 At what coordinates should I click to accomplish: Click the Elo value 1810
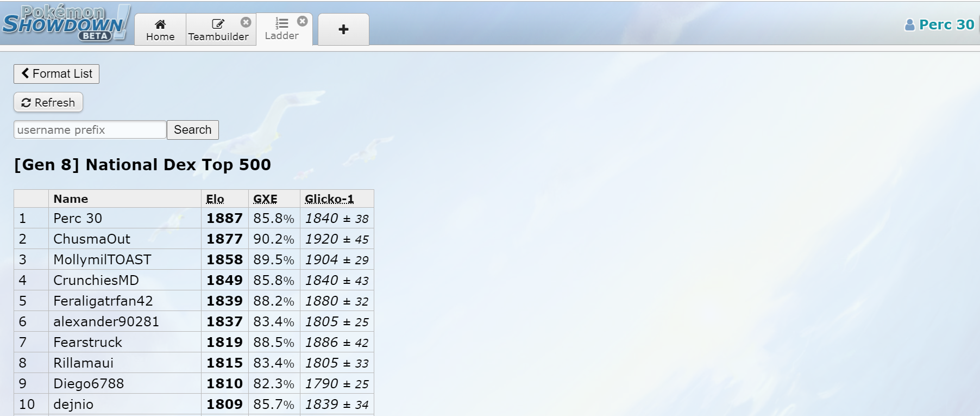click(x=224, y=384)
